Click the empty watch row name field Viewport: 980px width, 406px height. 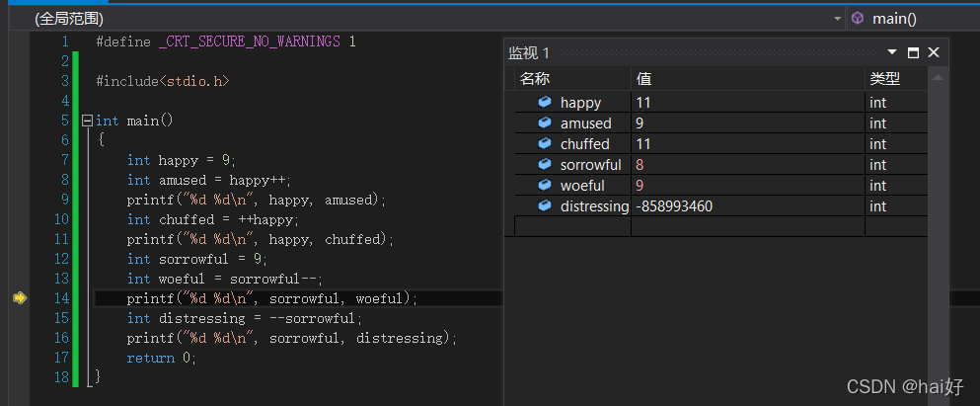click(572, 226)
